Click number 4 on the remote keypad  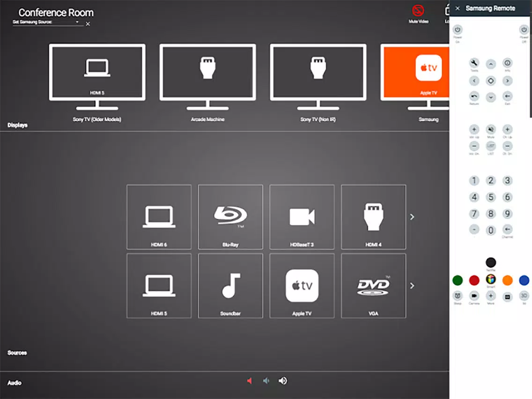474,197
